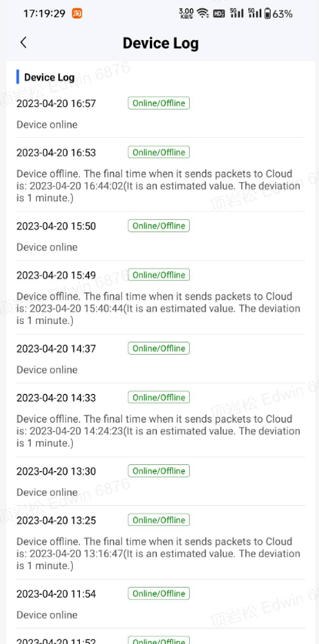
Task: Tap the first 5G signal icon
Action: point(237,14)
